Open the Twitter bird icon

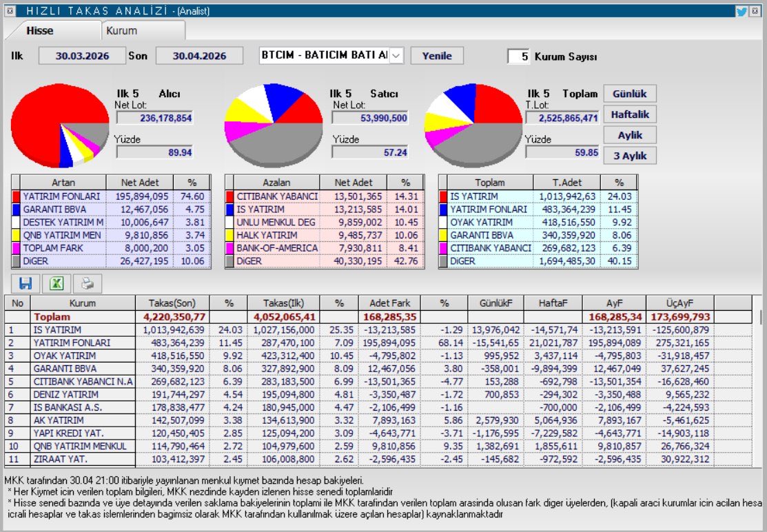tap(742, 11)
